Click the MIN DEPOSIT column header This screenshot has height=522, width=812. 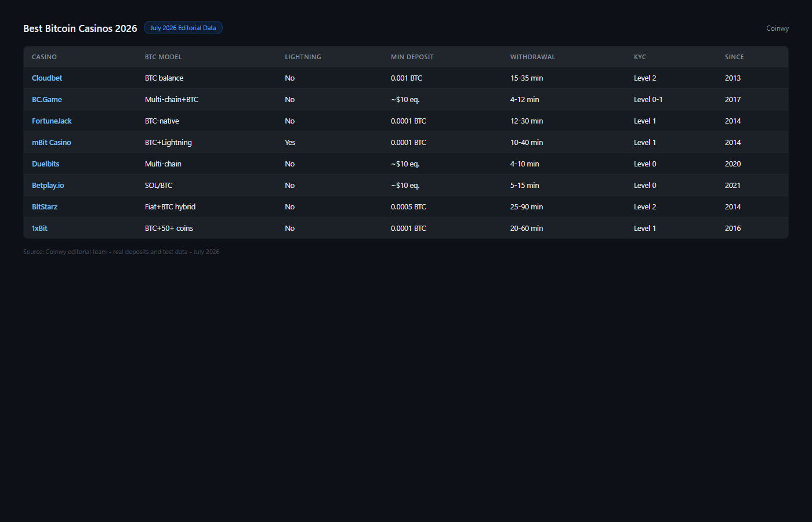click(x=412, y=57)
